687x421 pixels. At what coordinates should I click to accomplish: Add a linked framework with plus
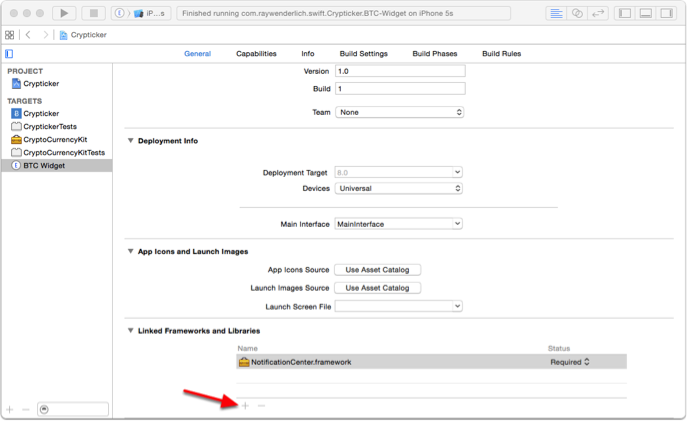(245, 406)
